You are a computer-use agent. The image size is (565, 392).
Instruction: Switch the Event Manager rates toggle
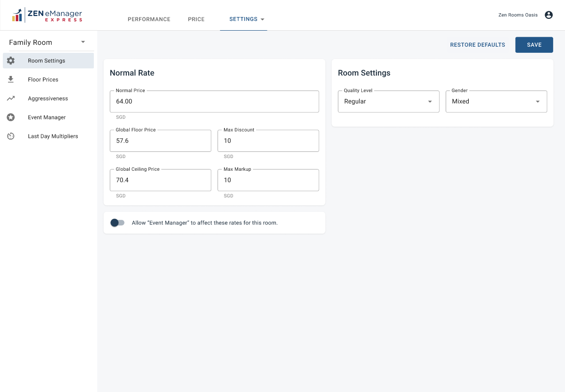(117, 222)
